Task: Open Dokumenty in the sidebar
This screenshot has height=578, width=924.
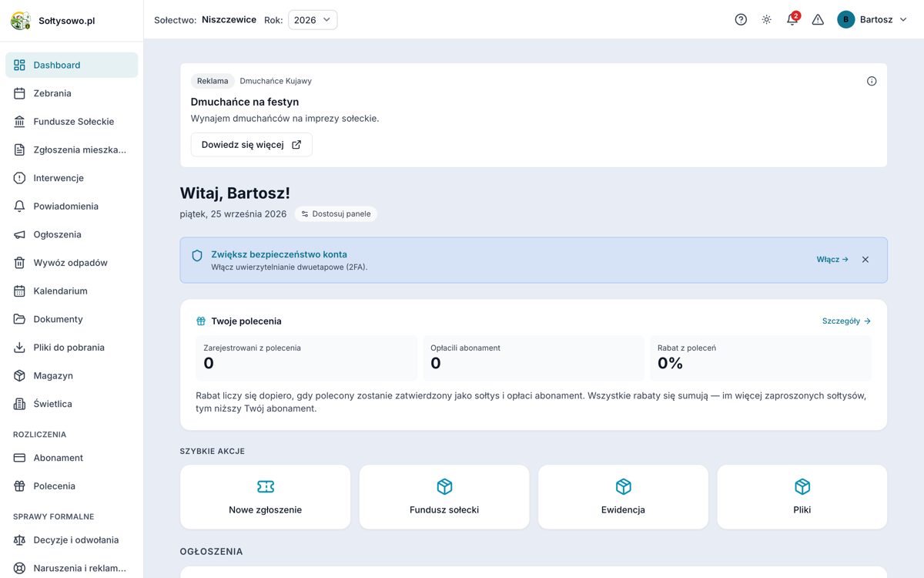Action: pos(72,319)
